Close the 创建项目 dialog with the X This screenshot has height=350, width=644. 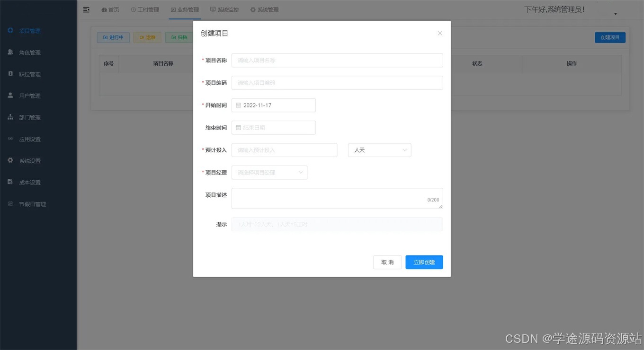click(x=440, y=33)
